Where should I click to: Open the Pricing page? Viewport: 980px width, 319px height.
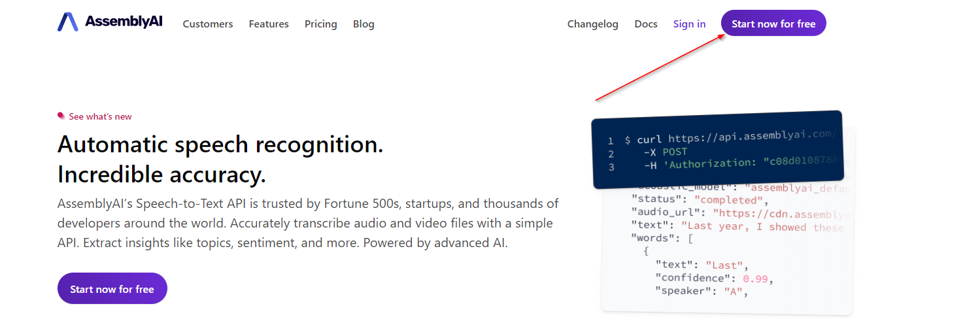point(321,24)
